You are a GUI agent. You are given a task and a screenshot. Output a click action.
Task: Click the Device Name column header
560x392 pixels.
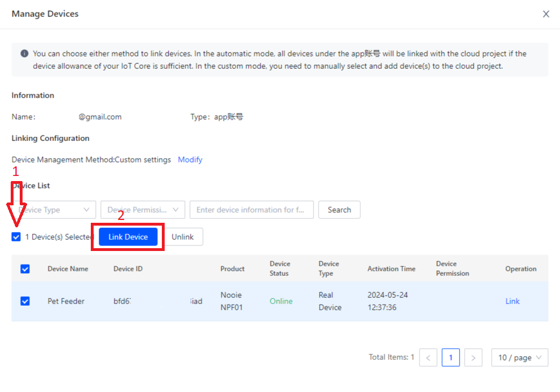pos(68,269)
